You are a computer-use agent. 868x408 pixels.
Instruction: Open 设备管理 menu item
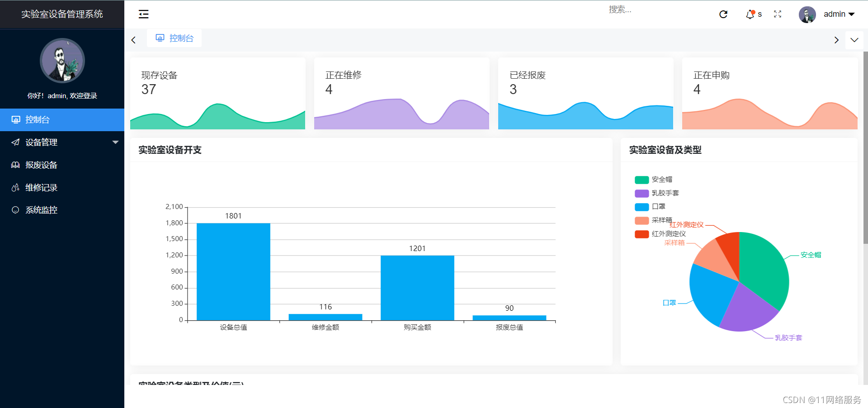62,142
